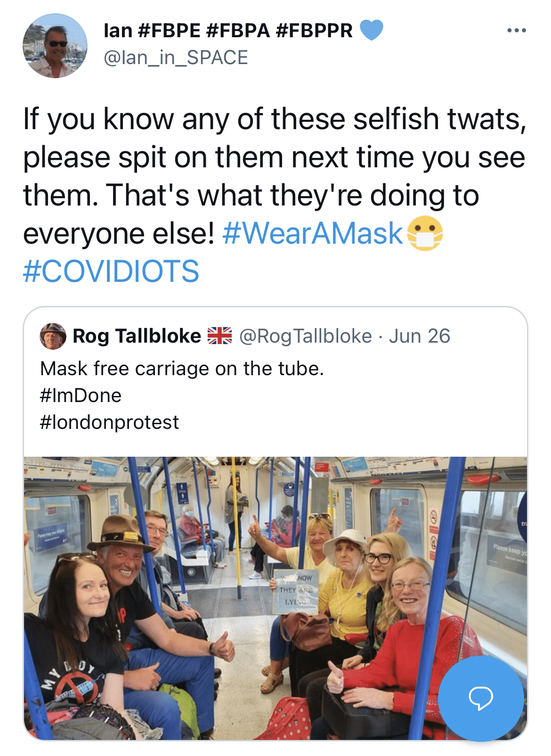Viewport: 551px width, 756px height.
Task: Open the #WearAMask hashtag
Action: point(313,234)
